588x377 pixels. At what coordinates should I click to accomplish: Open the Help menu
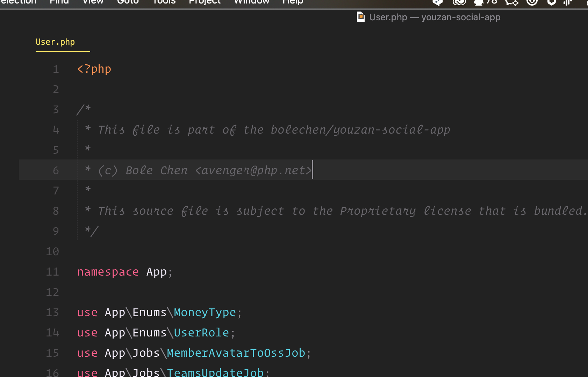pos(293,2)
